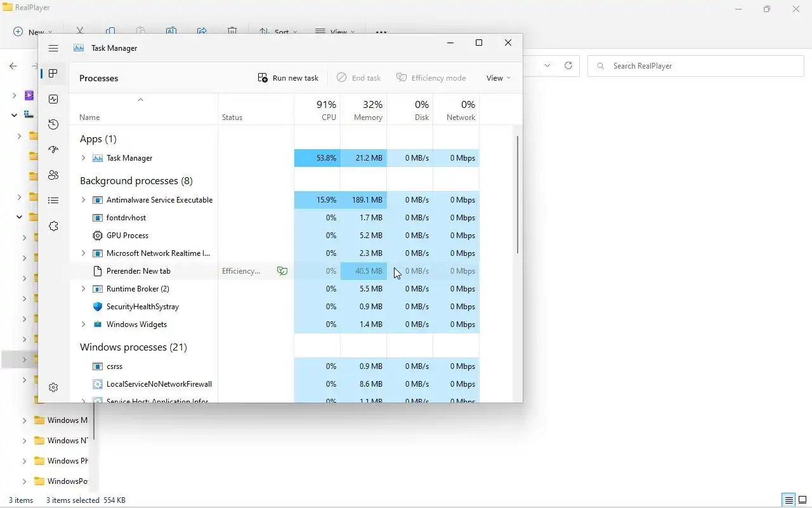This screenshot has width=812, height=508.
Task: Expand the Task Manager app row
Action: (x=83, y=158)
